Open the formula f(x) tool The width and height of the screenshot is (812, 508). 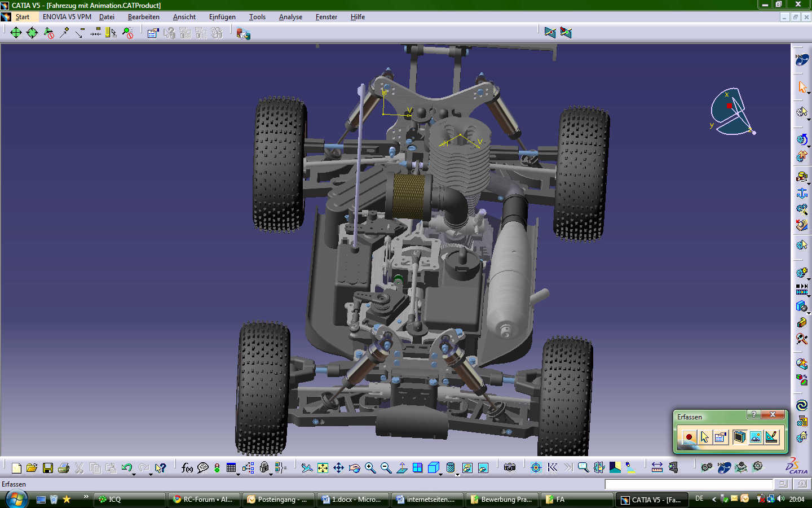coord(187,467)
